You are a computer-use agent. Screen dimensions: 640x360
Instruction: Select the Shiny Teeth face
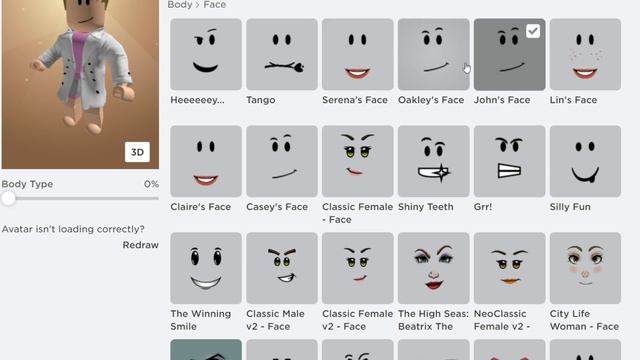tap(433, 161)
